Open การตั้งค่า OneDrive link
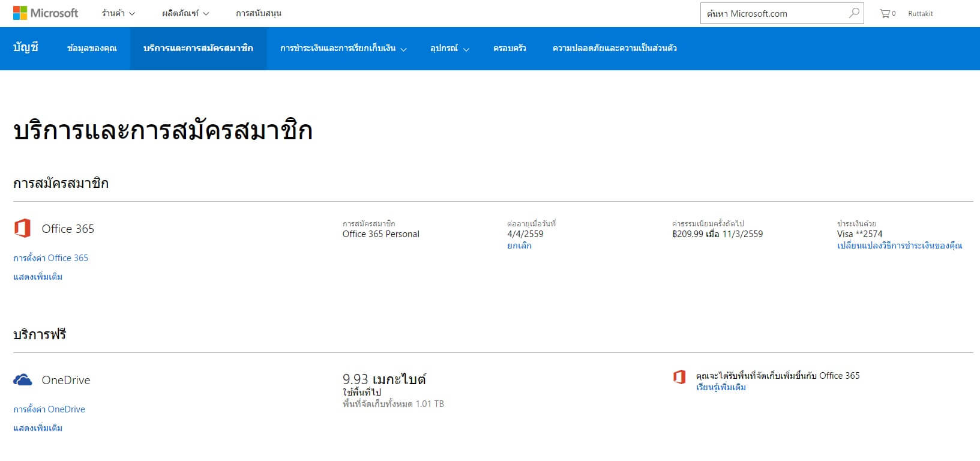The width and height of the screenshot is (980, 461). [49, 409]
